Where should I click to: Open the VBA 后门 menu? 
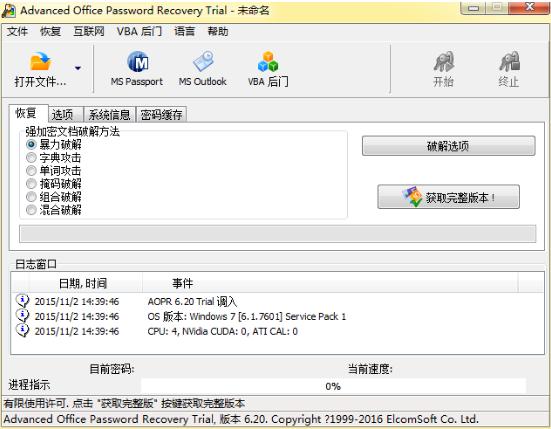click(x=139, y=32)
